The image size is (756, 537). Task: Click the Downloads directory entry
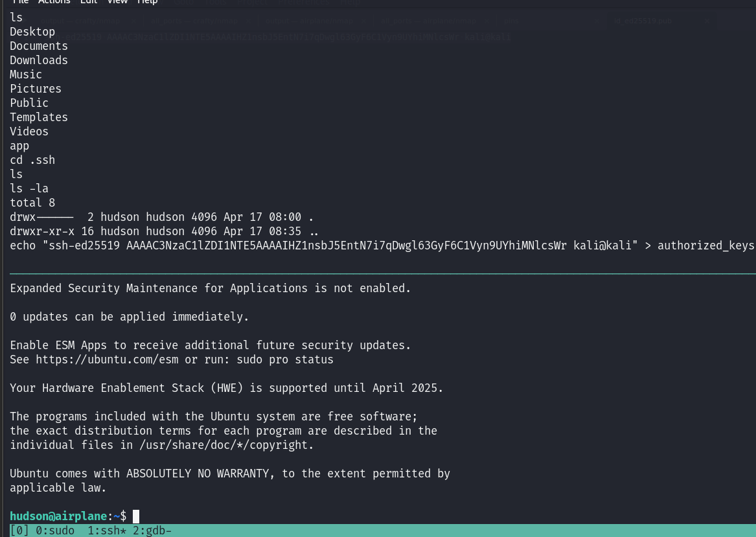39,60
